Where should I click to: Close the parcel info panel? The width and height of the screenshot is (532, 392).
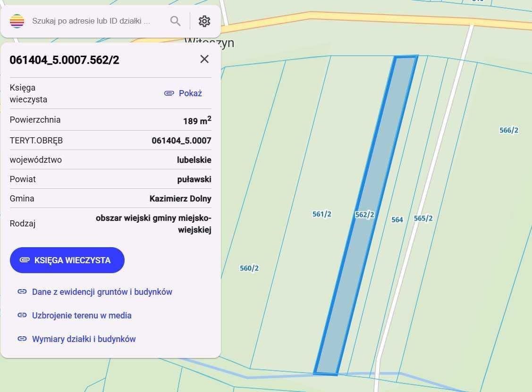pyautogui.click(x=204, y=59)
